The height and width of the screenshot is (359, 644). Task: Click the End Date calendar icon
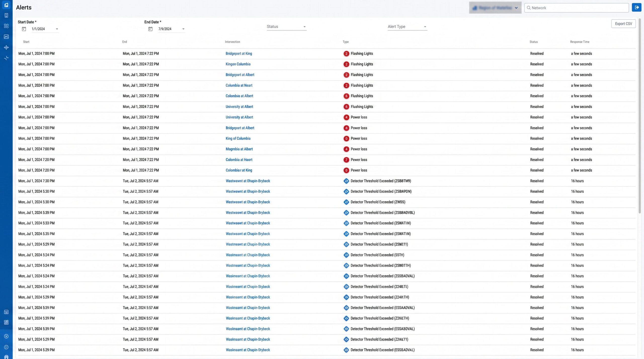150,29
